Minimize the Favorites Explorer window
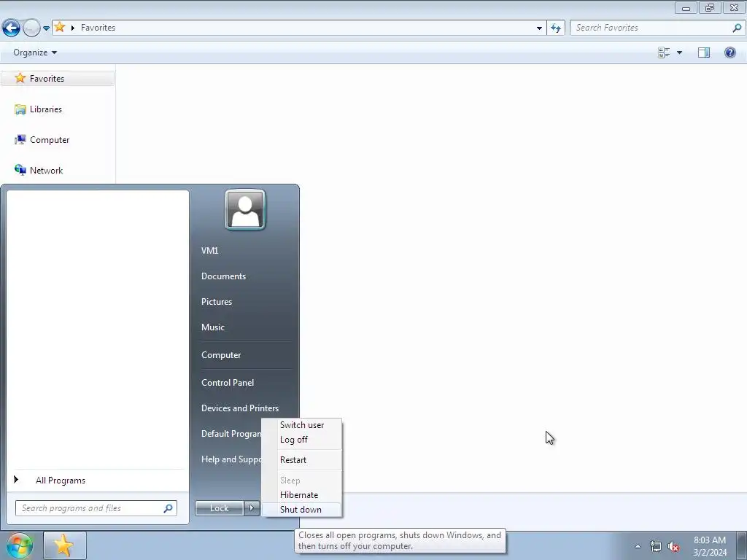The image size is (747, 560). click(x=686, y=7)
